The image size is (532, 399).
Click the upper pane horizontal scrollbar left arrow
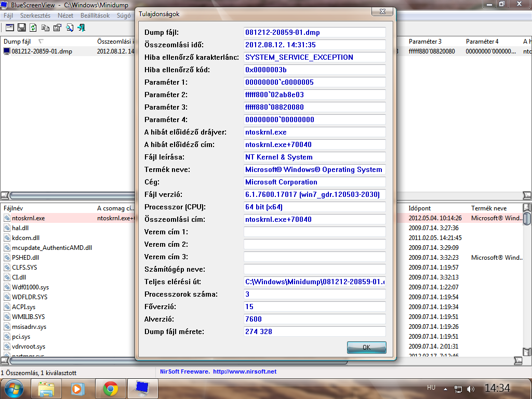tap(4, 195)
